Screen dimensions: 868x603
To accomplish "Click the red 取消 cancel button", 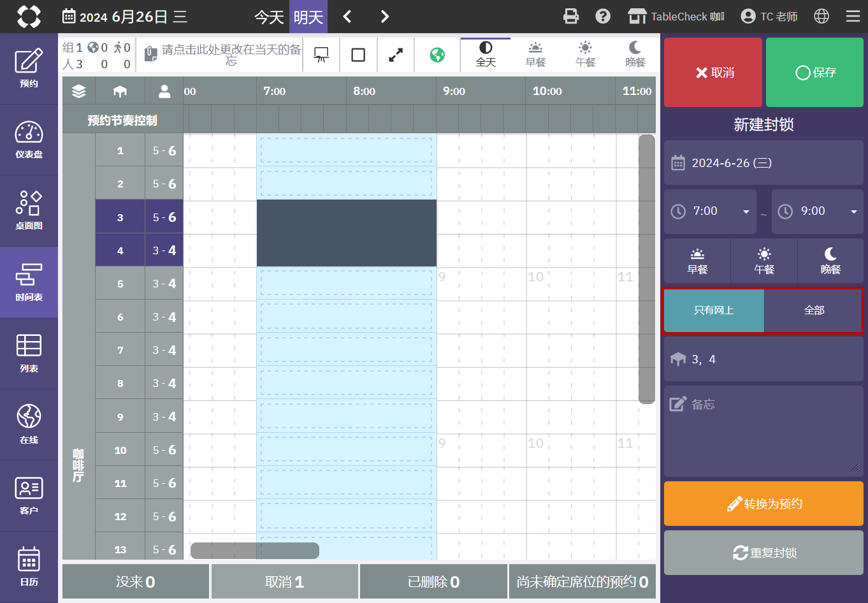I will (x=713, y=72).
